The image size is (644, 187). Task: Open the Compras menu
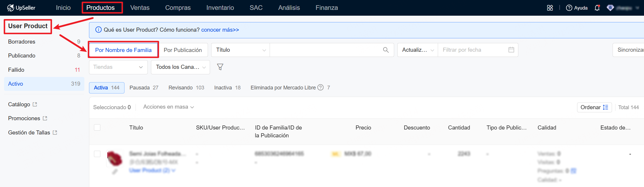tap(178, 8)
